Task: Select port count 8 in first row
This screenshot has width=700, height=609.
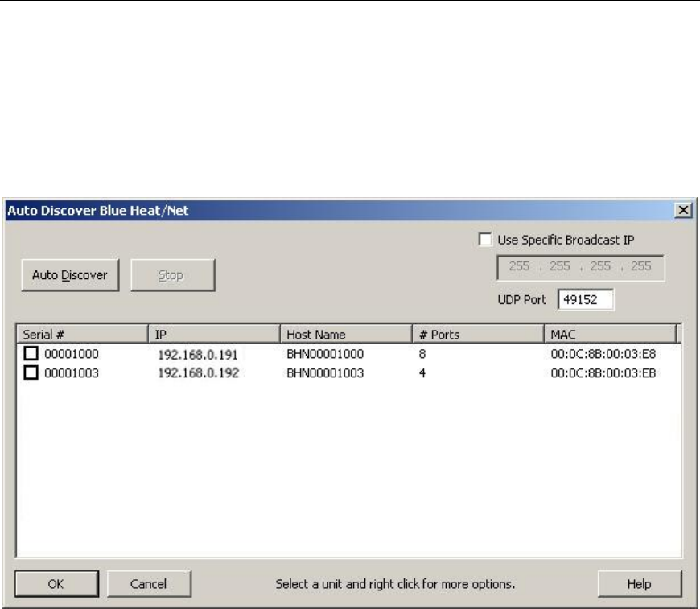Action: pos(422,354)
